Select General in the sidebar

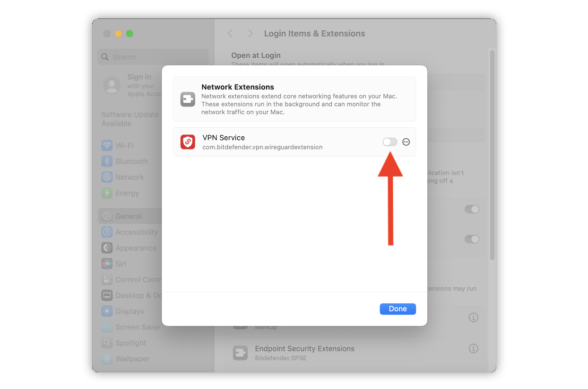pos(130,216)
